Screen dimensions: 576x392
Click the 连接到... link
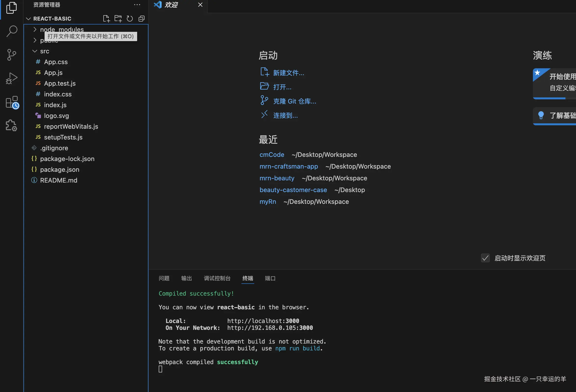[286, 115]
